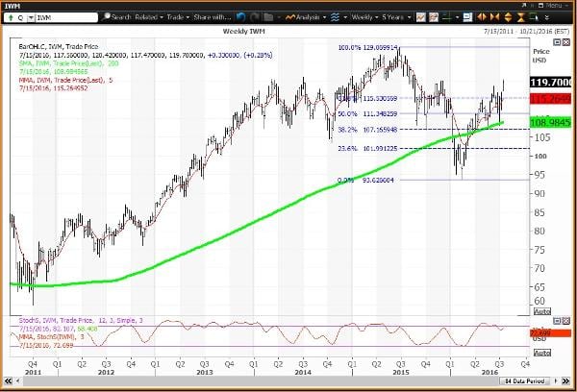Viewport: 577px width, 392px height.
Task: Open the Related dropdown menu
Action: click(x=149, y=17)
